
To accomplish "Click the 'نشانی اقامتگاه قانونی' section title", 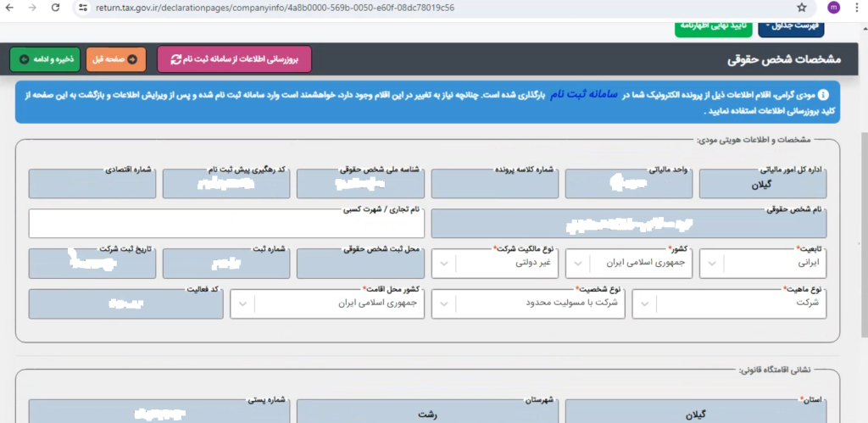I will [775, 370].
